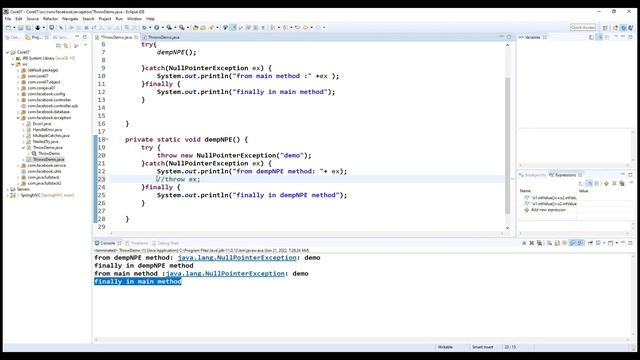The width and height of the screenshot is (640, 360).
Task: Switch to the Breakpoints tab
Action: pos(532,175)
